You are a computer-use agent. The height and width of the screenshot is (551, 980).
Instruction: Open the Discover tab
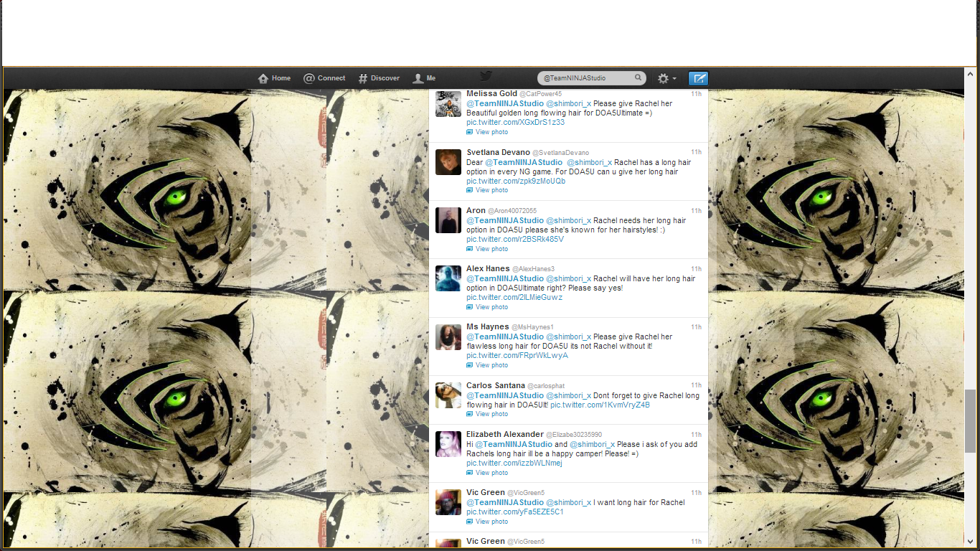(x=379, y=78)
